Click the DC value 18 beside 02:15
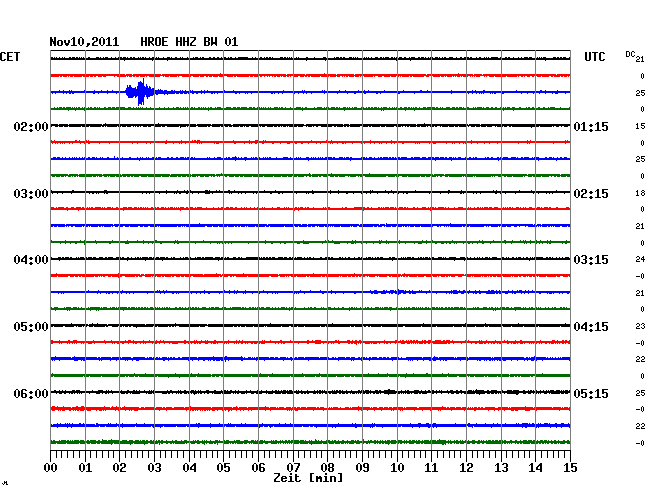This screenshot has height=494, width=650. [x=640, y=193]
